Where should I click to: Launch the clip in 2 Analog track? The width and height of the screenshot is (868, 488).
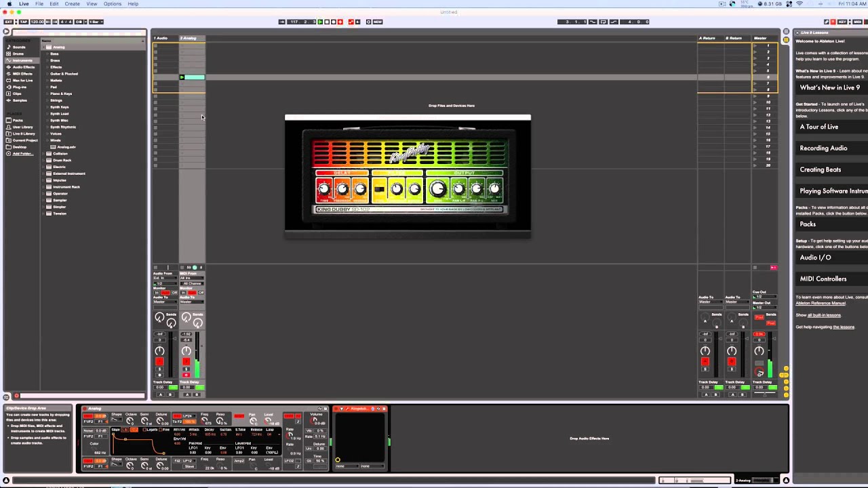pos(182,77)
